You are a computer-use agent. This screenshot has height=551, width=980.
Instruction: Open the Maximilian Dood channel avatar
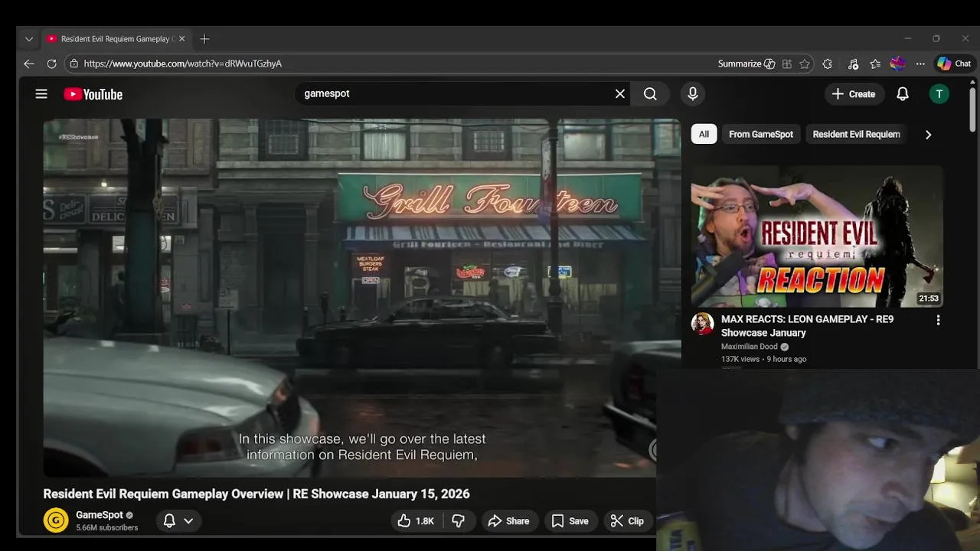[702, 324]
